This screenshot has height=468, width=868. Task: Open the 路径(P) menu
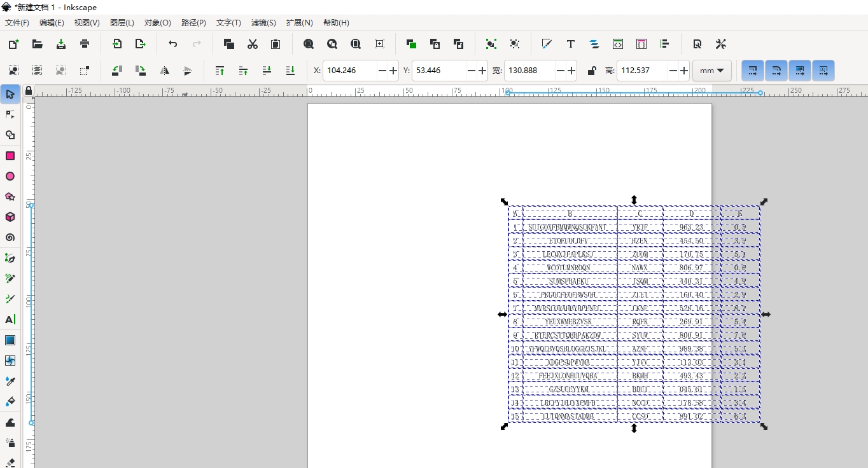click(193, 22)
